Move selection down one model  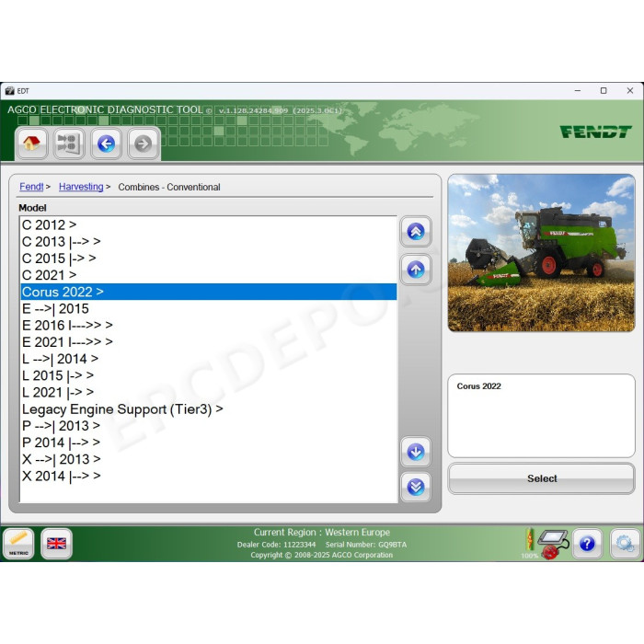(416, 452)
